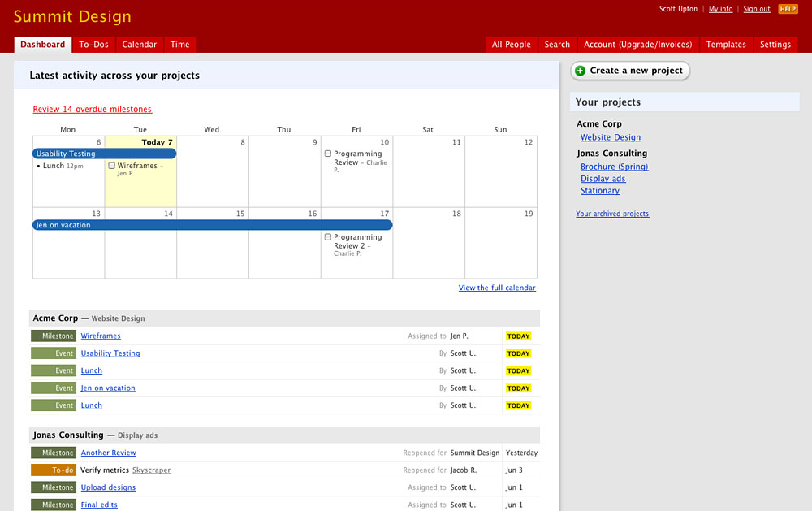Viewport: 812px width, 511px height.
Task: Open View the full calendar link
Action: (x=497, y=288)
